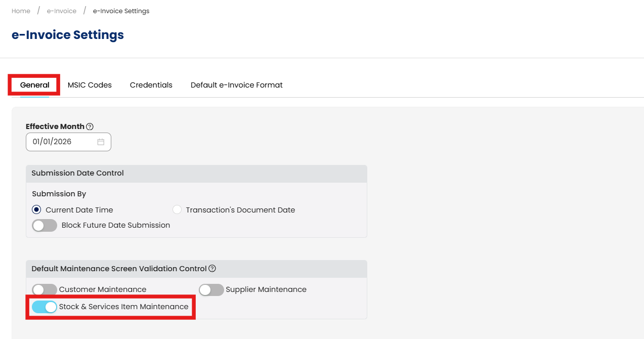The image size is (644, 339).
Task: Click e-Invoice Settings breadcrumb item
Action: 121,11
